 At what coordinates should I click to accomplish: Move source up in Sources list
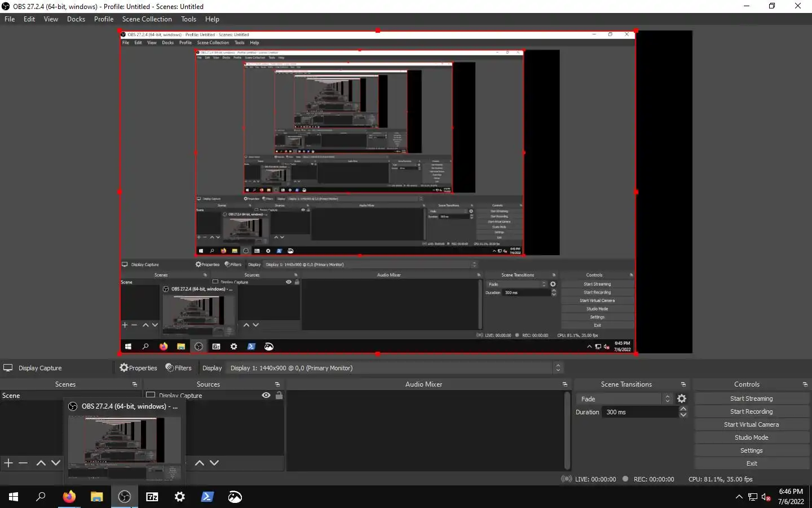click(200, 463)
